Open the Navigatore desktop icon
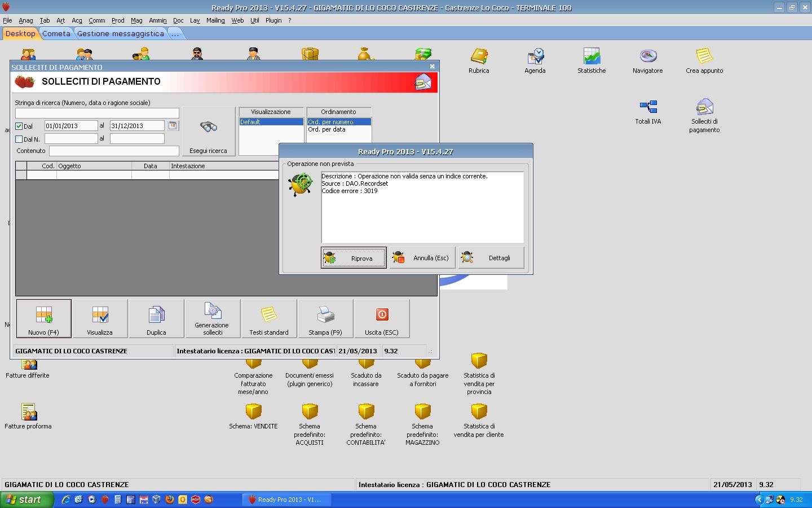Screen dimensions: 812x508 pyautogui.click(x=647, y=60)
